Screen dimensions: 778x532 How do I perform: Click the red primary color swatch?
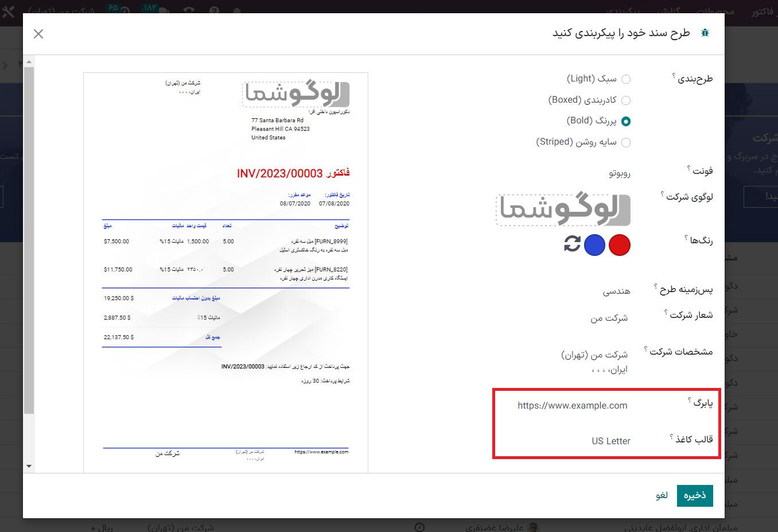click(619, 245)
